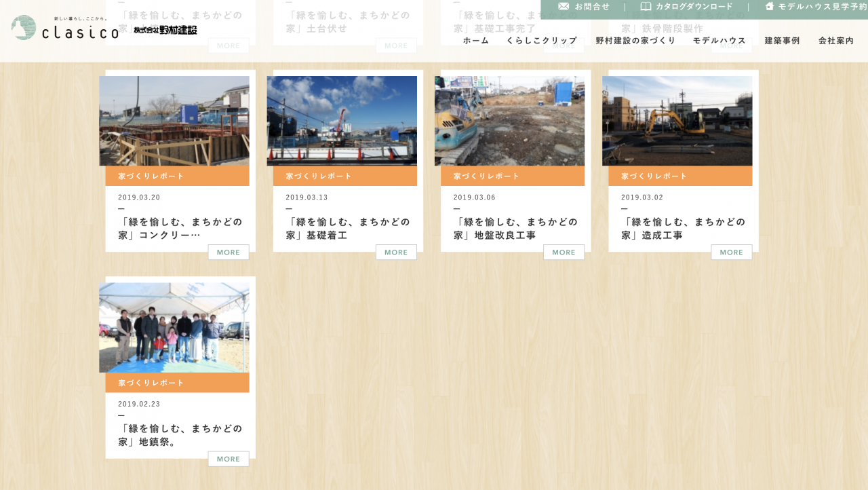868x490 pixels.
Task: Click MORE on the 地盤改良工事 article
Action: pyautogui.click(x=564, y=252)
